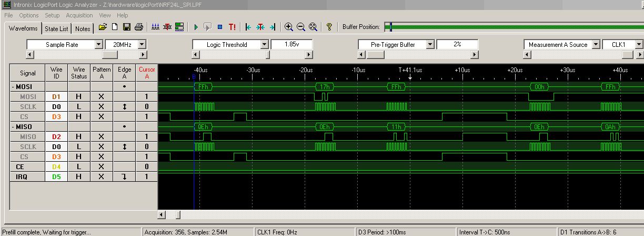Screen dimensions: 644x236
Task: Expand the Logic Threshold dropdown
Action: click(265, 45)
